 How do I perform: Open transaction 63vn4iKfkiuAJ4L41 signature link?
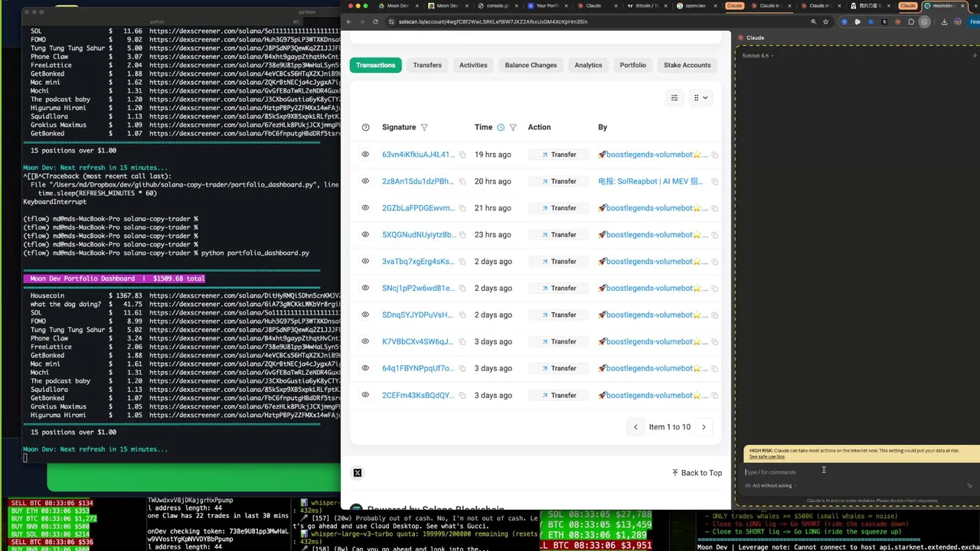(x=418, y=155)
